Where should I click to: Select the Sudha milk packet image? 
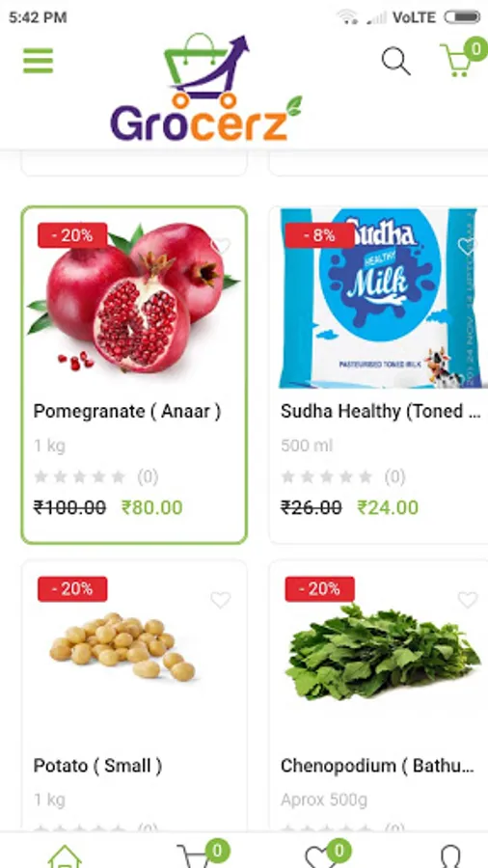click(381, 298)
